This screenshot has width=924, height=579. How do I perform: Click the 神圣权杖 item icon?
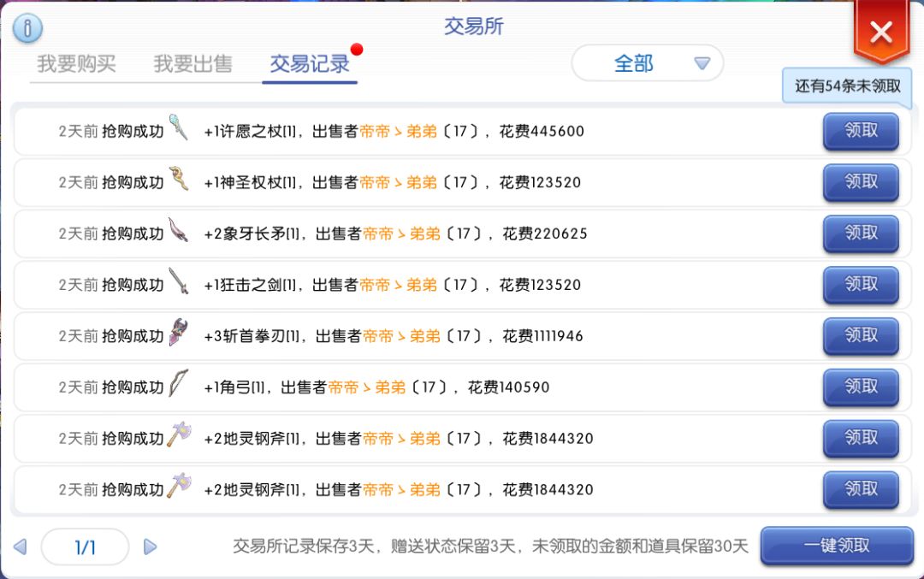pos(179,179)
